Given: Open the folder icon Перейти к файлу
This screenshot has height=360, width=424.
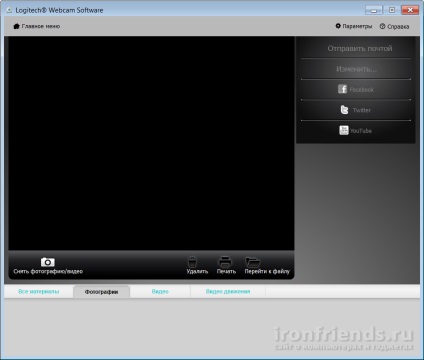Looking at the screenshot, I should point(253,262).
